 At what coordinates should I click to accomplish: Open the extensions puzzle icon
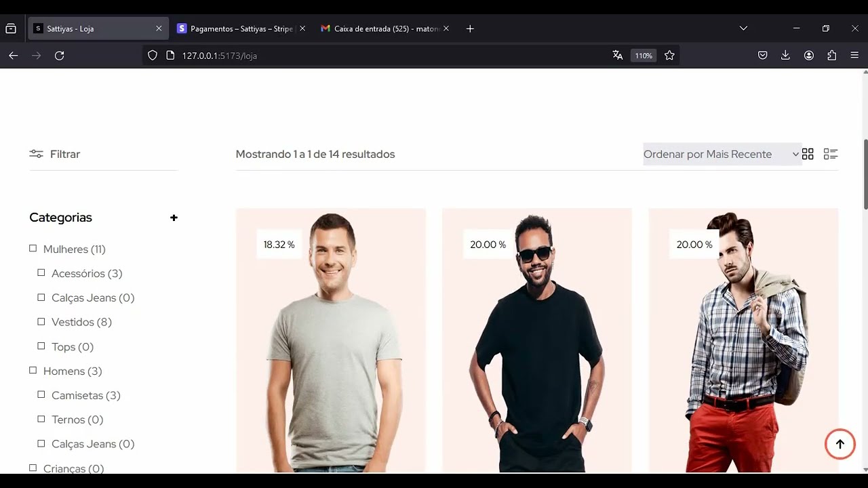832,56
